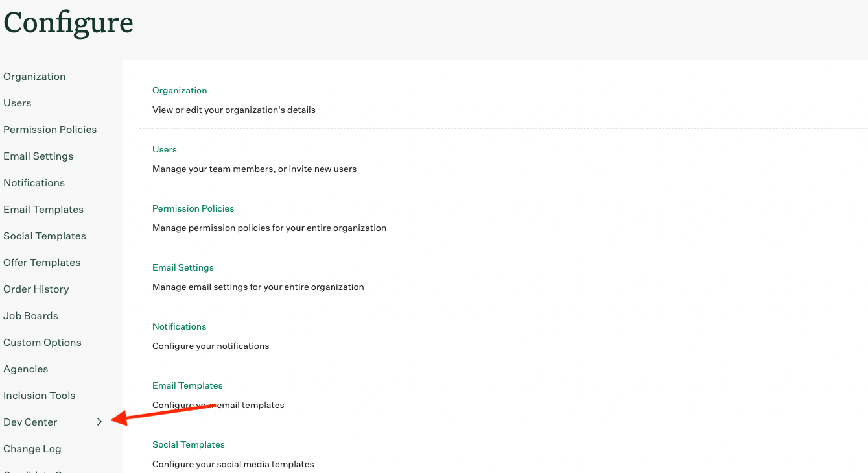The height and width of the screenshot is (473, 868).
Task: Select Users in the sidebar menu
Action: [18, 103]
